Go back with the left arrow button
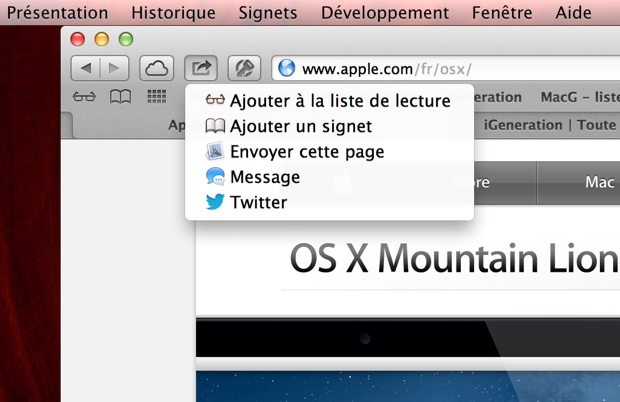The height and width of the screenshot is (402, 620). (85, 68)
